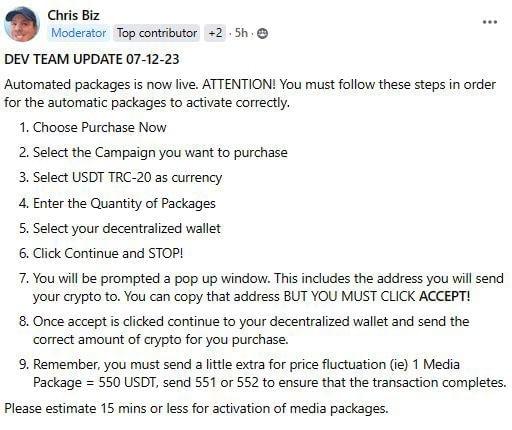Open the 5h post timestamp link
The height and width of the screenshot is (430, 512).
(241, 33)
